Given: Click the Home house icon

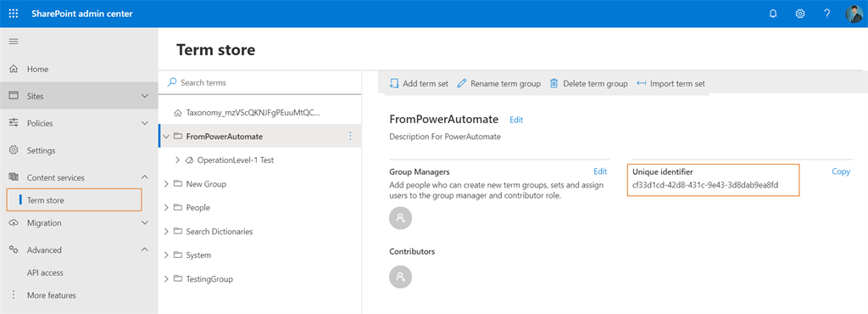Looking at the screenshot, I should [14, 70].
